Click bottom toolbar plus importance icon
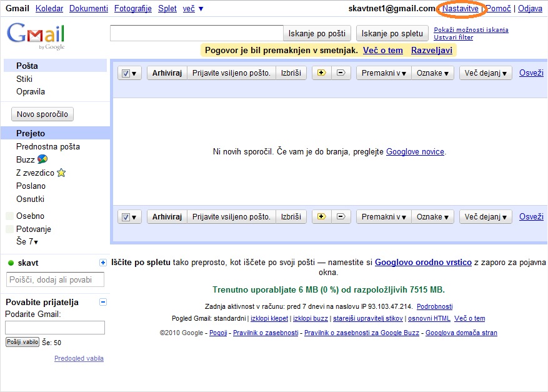548x392 pixels. 322,216
